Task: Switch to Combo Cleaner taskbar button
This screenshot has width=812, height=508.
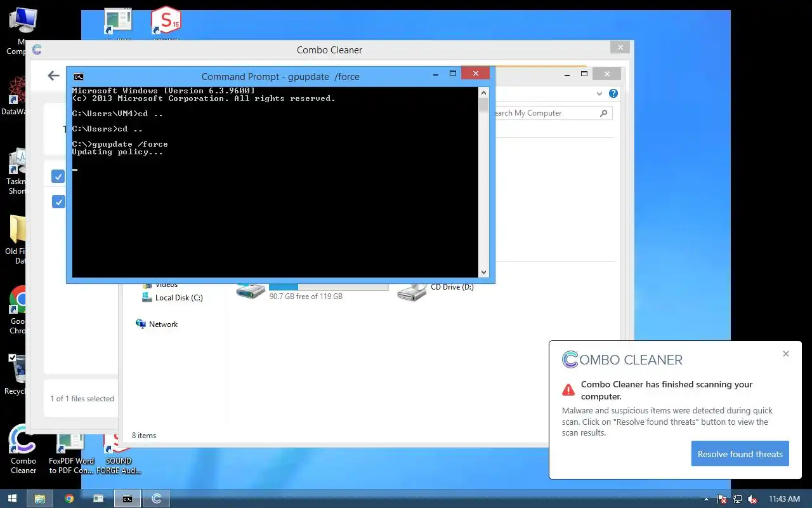Action: (x=157, y=499)
